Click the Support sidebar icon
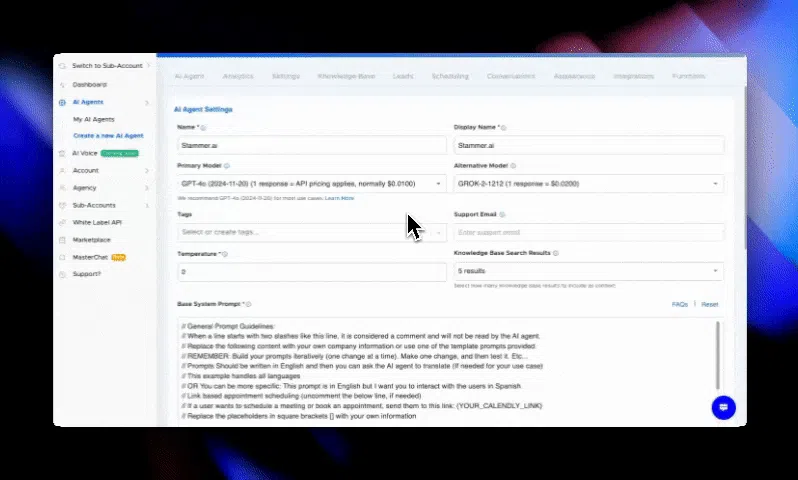 point(62,274)
